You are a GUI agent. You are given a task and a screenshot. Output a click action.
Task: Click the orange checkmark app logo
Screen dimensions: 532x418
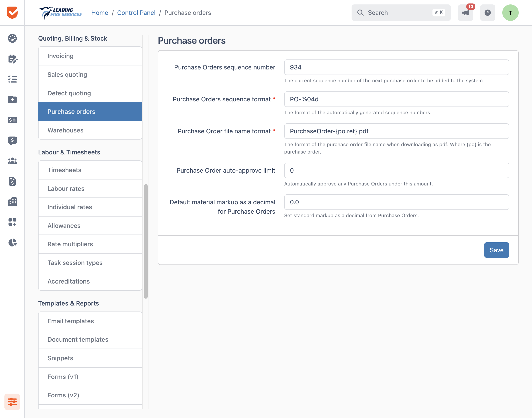(12, 12)
